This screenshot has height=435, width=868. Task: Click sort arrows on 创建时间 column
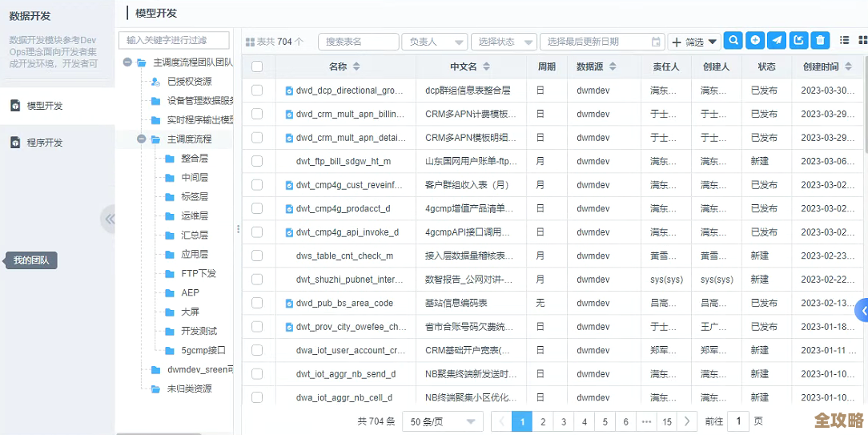click(x=848, y=66)
